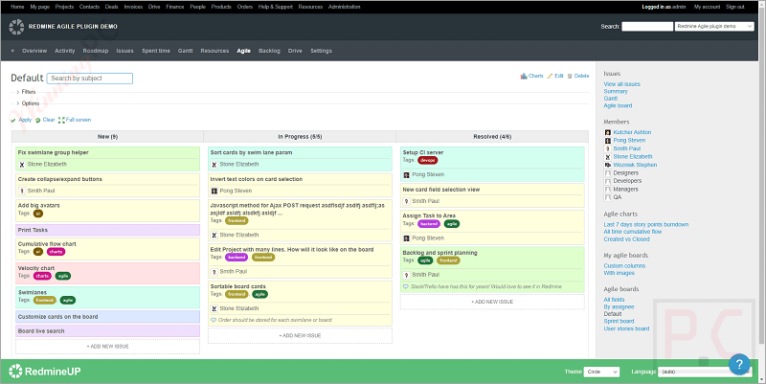This screenshot has height=384, width=766.
Task: Click Smith Paul's avatar on Edit Project with many lines card
Action: tap(214, 272)
